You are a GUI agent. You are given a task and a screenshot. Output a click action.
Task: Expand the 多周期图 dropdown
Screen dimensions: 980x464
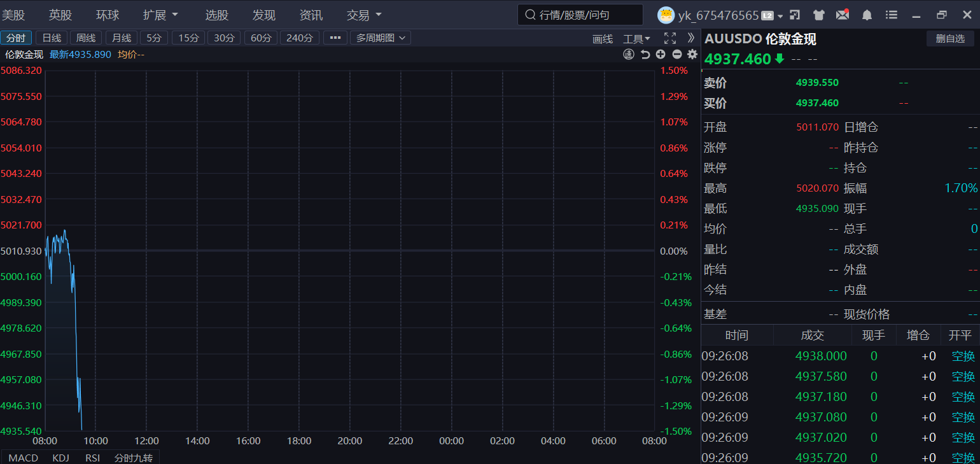(x=381, y=38)
